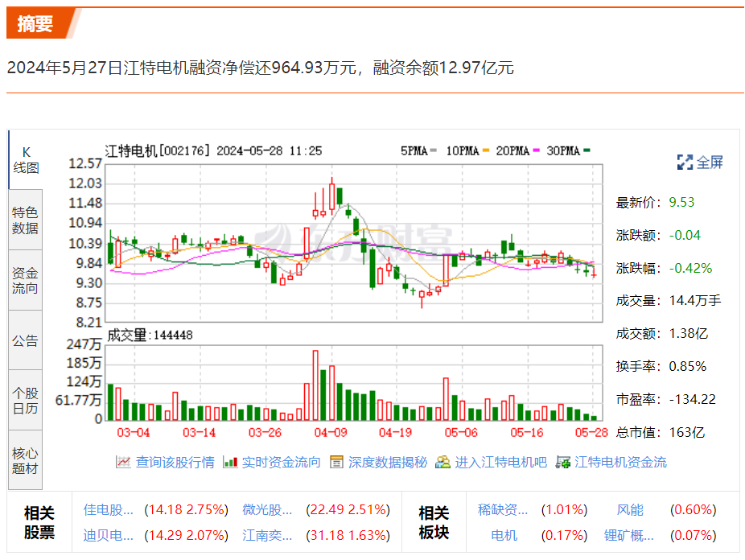
Task: Click the 深度数据揭秘 table icon
Action: (x=336, y=462)
